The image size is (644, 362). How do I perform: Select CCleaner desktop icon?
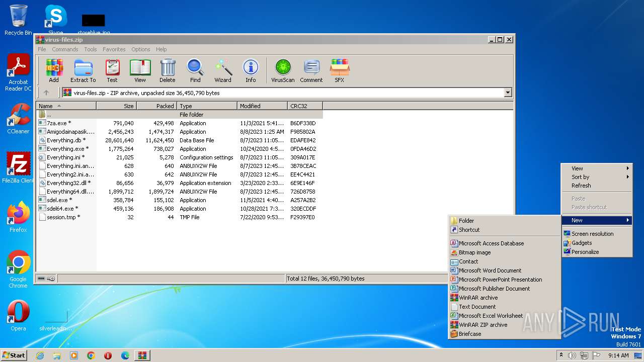pos(18,119)
